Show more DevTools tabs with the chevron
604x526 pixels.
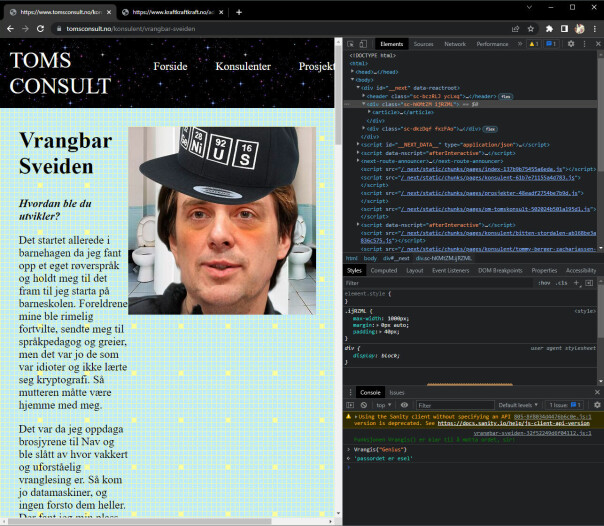[520, 44]
